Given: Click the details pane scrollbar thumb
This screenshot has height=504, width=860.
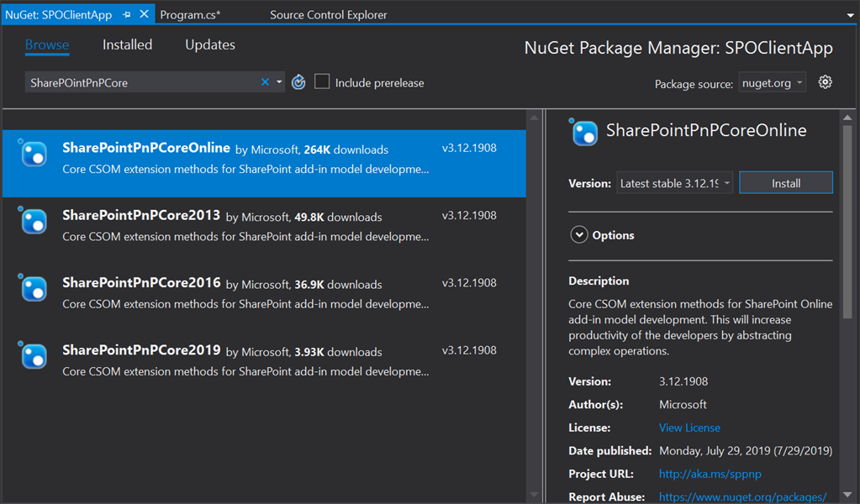Looking at the screenshot, I should pos(847,222).
